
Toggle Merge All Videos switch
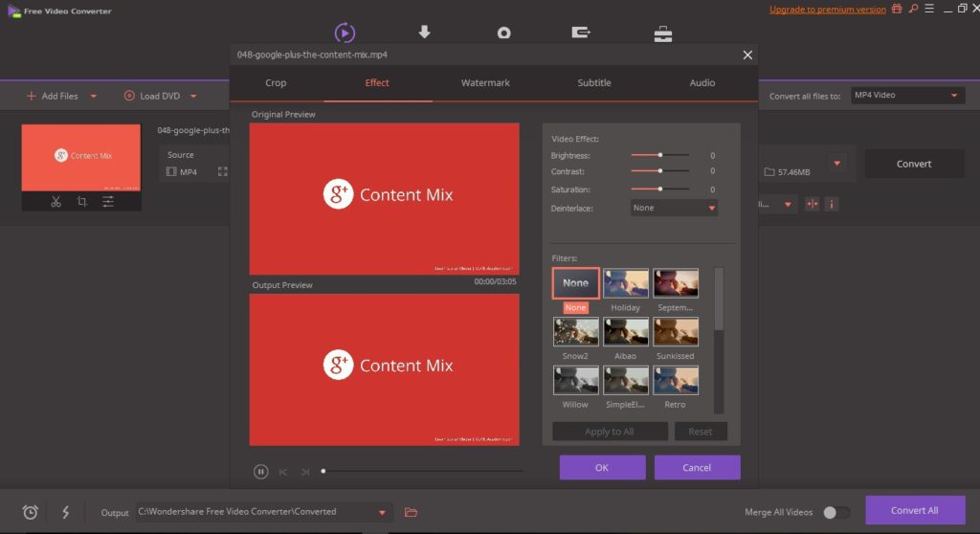pyautogui.click(x=836, y=512)
